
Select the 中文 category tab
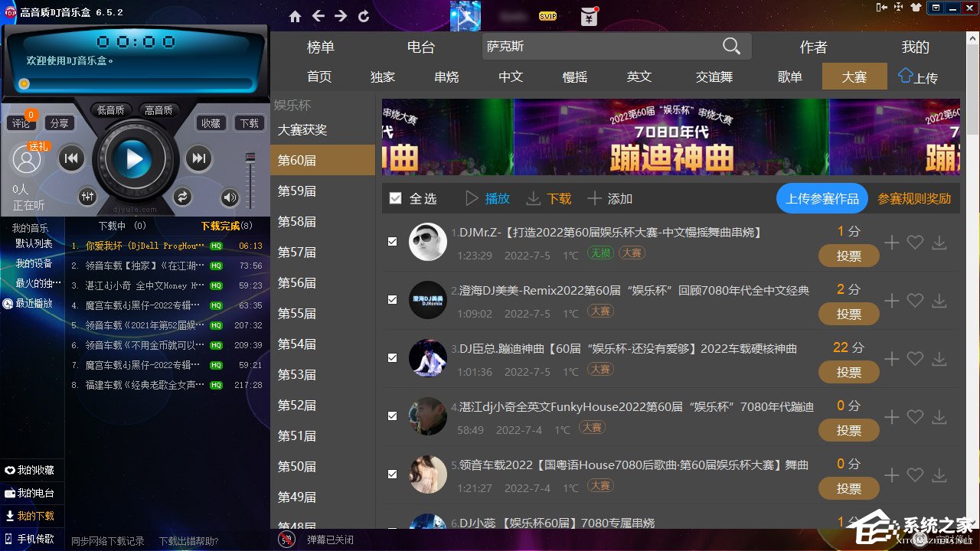pyautogui.click(x=510, y=77)
